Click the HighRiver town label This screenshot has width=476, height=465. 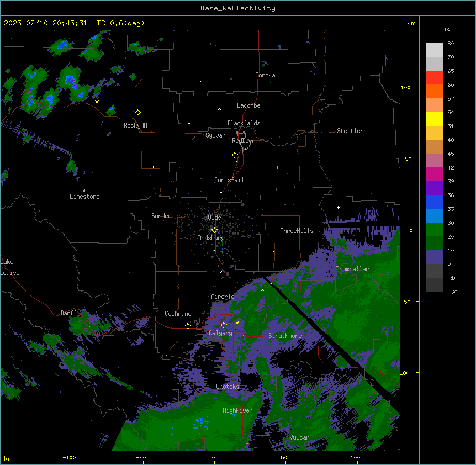pos(237,410)
